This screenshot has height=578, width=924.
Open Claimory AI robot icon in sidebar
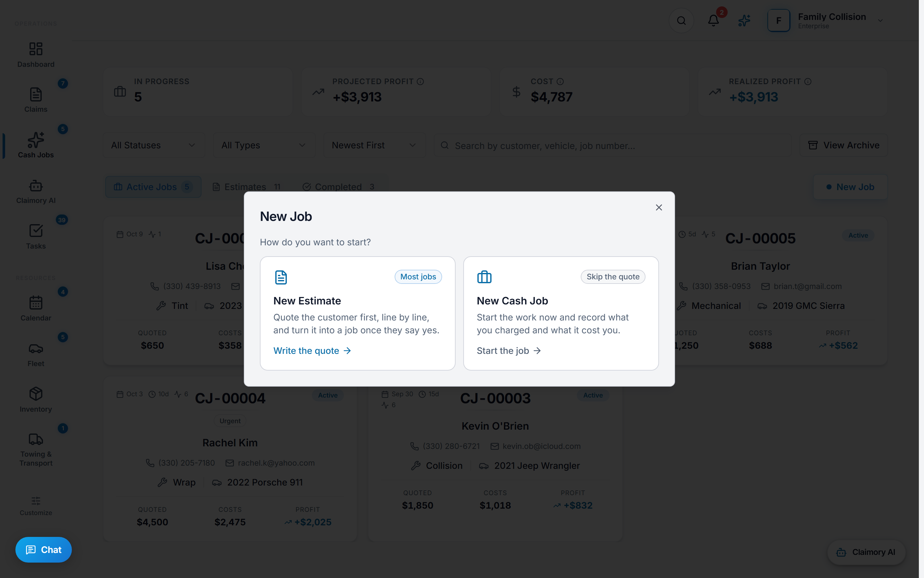[36, 186]
